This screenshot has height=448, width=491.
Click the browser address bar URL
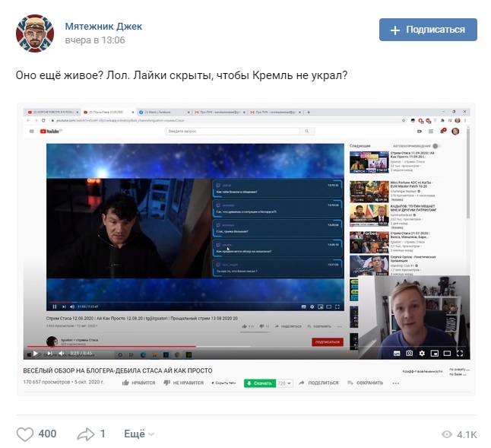[121, 120]
